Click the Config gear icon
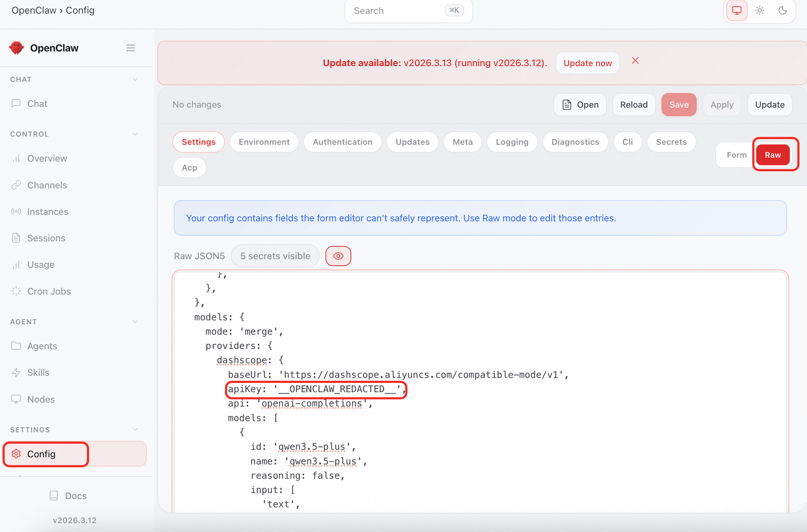The image size is (807, 532). pyautogui.click(x=16, y=454)
